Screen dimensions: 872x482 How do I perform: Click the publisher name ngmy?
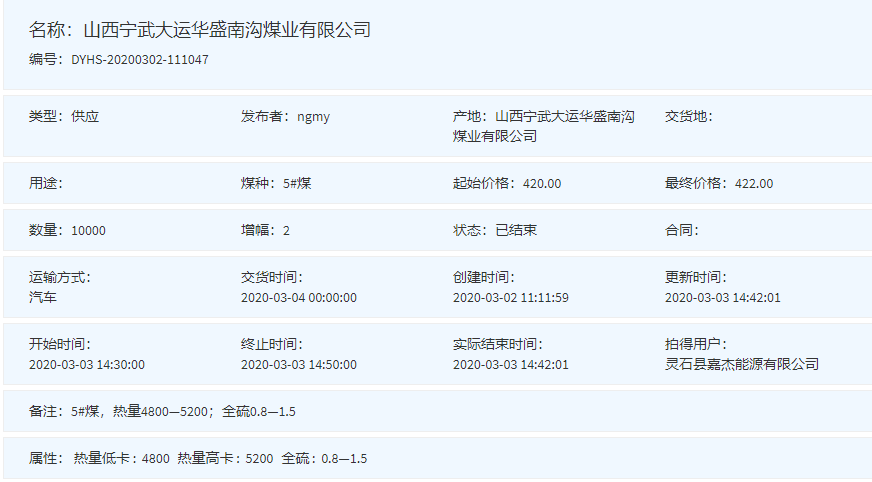click(x=313, y=117)
